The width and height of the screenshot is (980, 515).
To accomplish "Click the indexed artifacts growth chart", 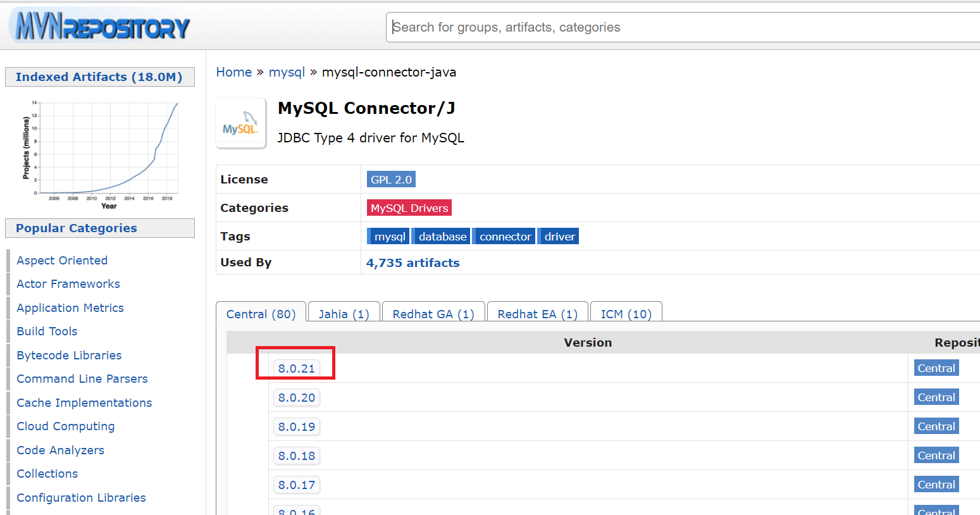I will click(101, 154).
